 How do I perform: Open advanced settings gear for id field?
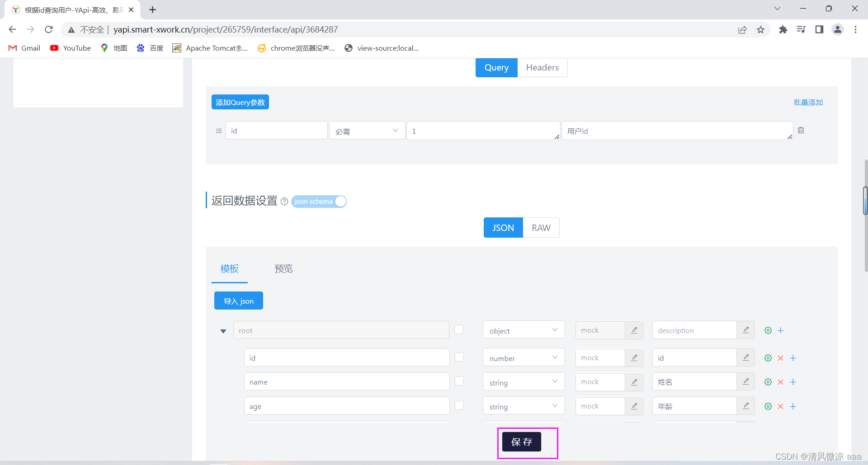pyautogui.click(x=768, y=358)
